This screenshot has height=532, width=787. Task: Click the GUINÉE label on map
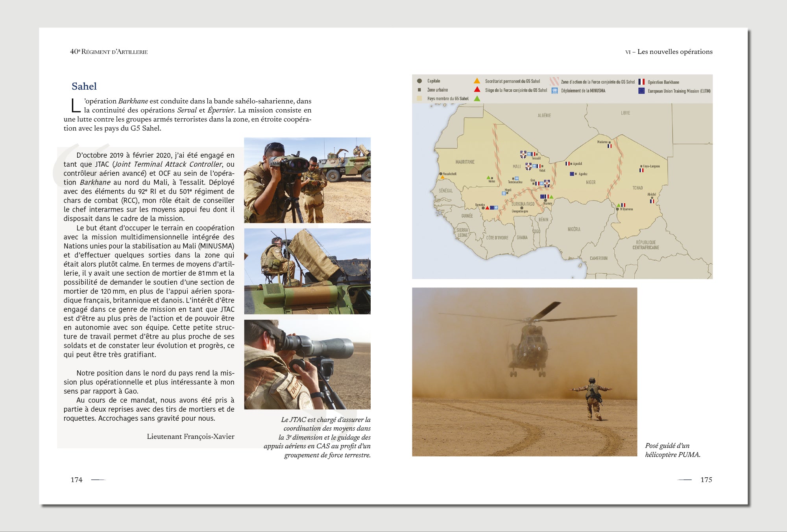(x=467, y=216)
